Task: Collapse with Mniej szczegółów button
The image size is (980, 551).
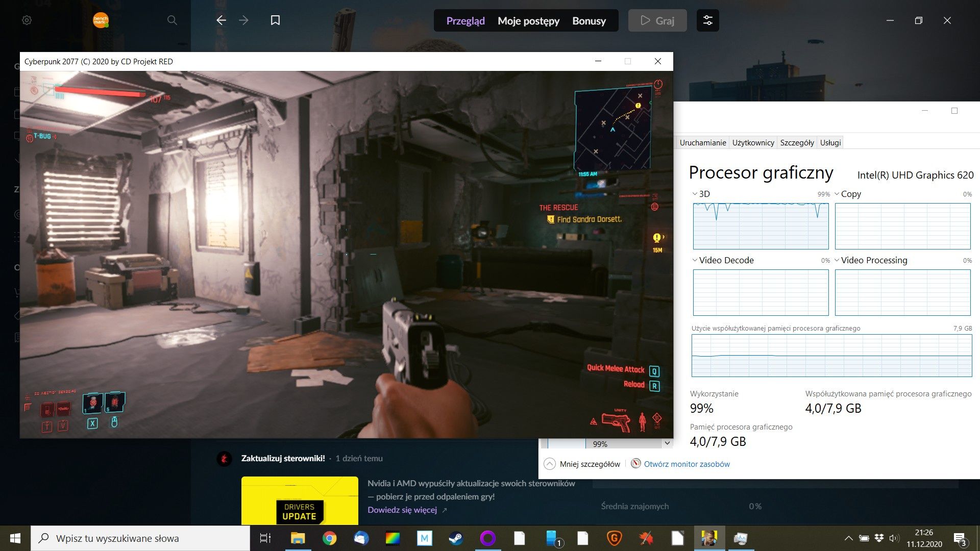Action: click(x=582, y=464)
